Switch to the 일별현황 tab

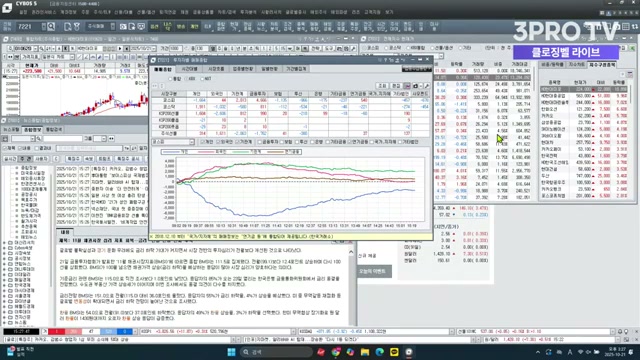[x=269, y=69]
